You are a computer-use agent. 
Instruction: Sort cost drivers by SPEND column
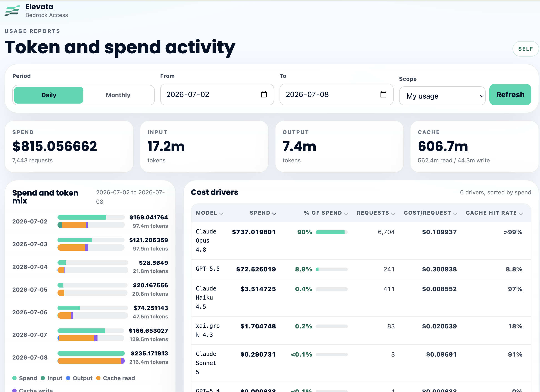pyautogui.click(x=263, y=213)
